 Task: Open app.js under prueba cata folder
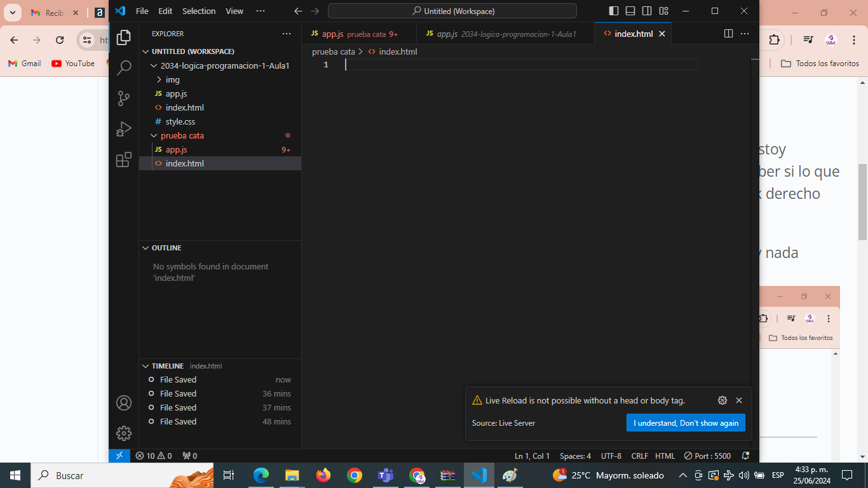[x=220, y=149]
